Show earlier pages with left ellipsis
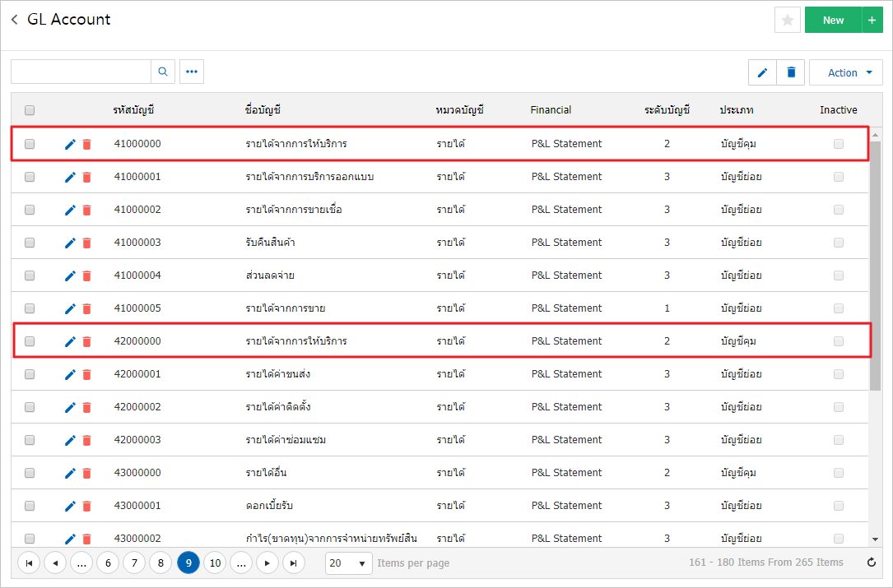Viewport: 893px width, 588px height. click(x=81, y=563)
